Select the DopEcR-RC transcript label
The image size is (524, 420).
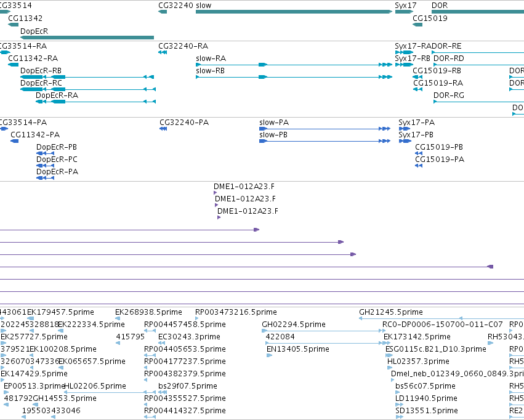tap(41, 83)
